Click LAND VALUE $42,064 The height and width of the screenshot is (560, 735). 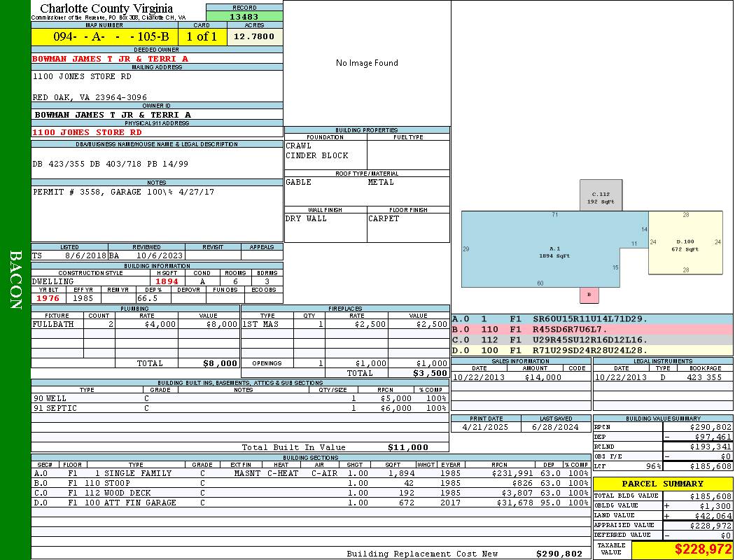click(713, 516)
